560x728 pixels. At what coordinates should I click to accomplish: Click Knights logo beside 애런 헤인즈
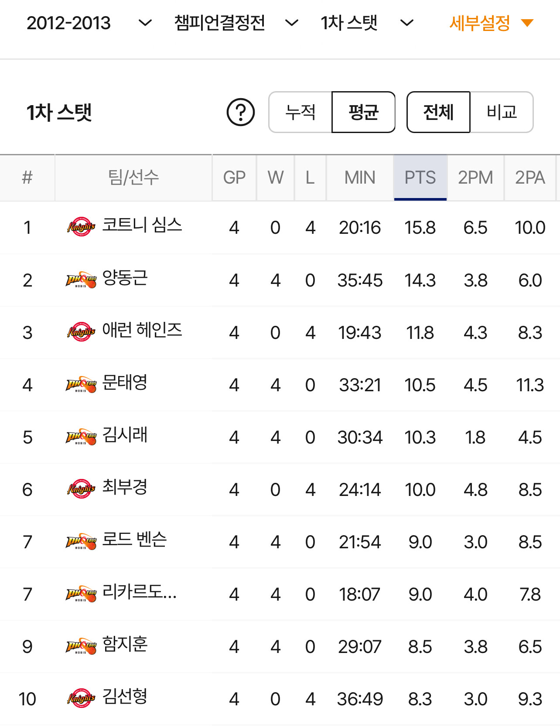[81, 332]
